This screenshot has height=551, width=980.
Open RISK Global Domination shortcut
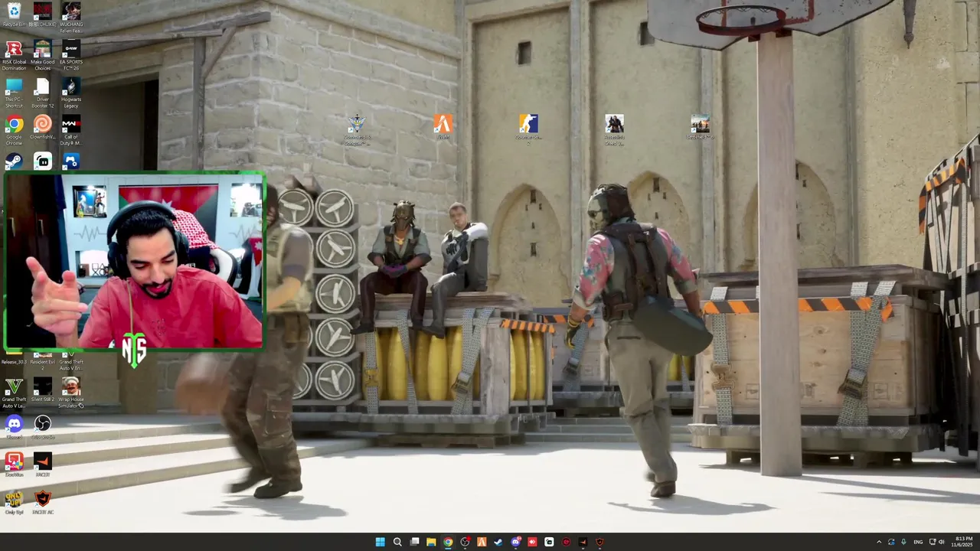(x=14, y=55)
